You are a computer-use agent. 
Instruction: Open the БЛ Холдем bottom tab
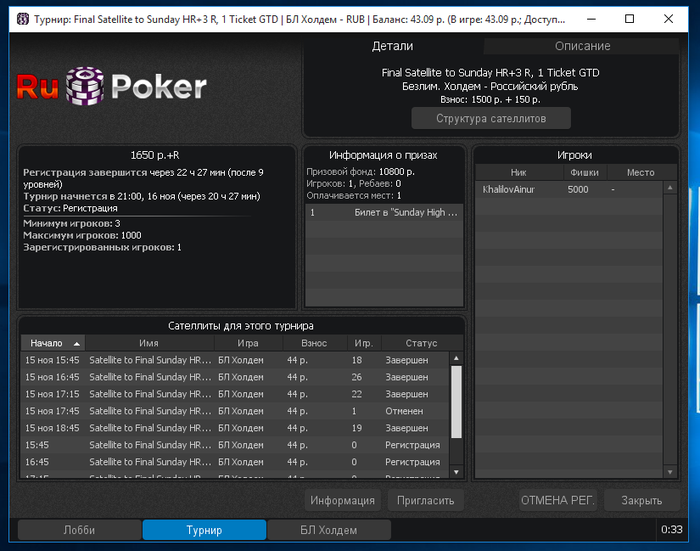[x=329, y=530]
